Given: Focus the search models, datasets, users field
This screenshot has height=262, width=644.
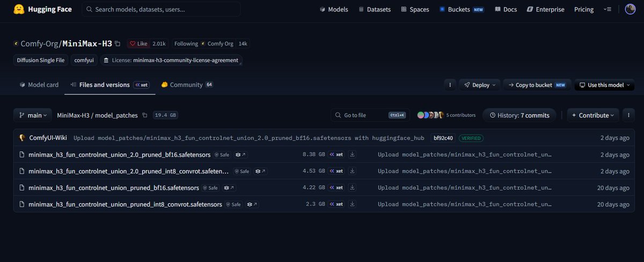Looking at the screenshot, I should (161, 9).
